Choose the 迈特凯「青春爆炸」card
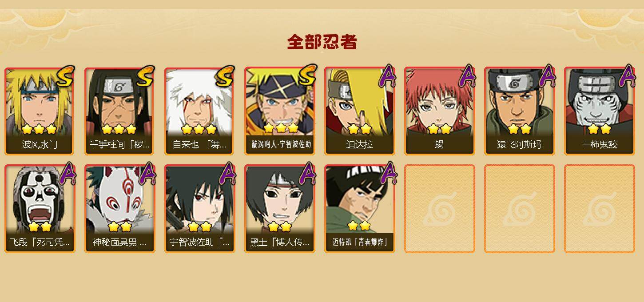Image resolution: width=644 pixels, height=302 pixels. [x=359, y=209]
